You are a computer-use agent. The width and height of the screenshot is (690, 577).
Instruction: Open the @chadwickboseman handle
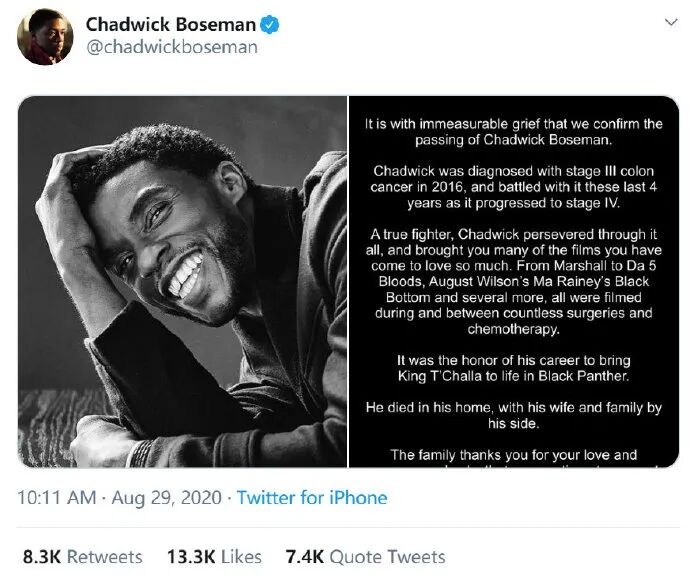(x=172, y=47)
